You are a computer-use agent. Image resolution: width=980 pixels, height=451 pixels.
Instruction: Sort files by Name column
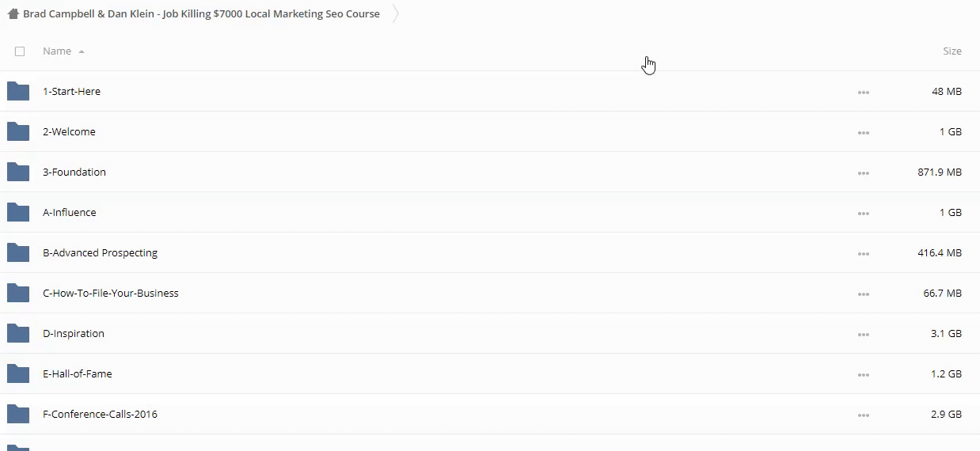tap(57, 51)
